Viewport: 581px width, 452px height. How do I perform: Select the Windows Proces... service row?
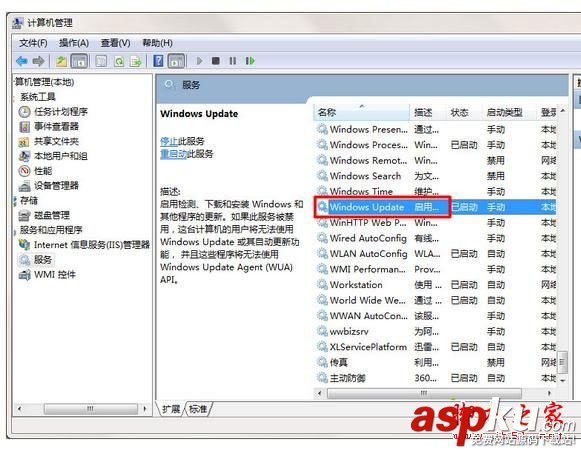pos(436,145)
